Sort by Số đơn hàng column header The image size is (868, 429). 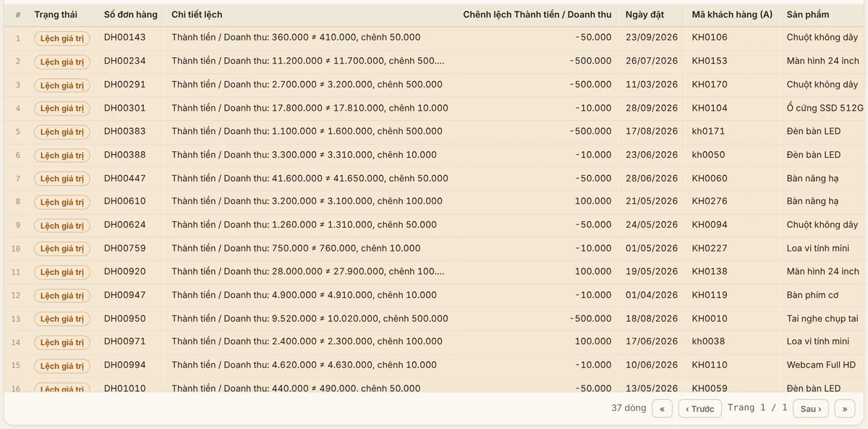click(130, 14)
